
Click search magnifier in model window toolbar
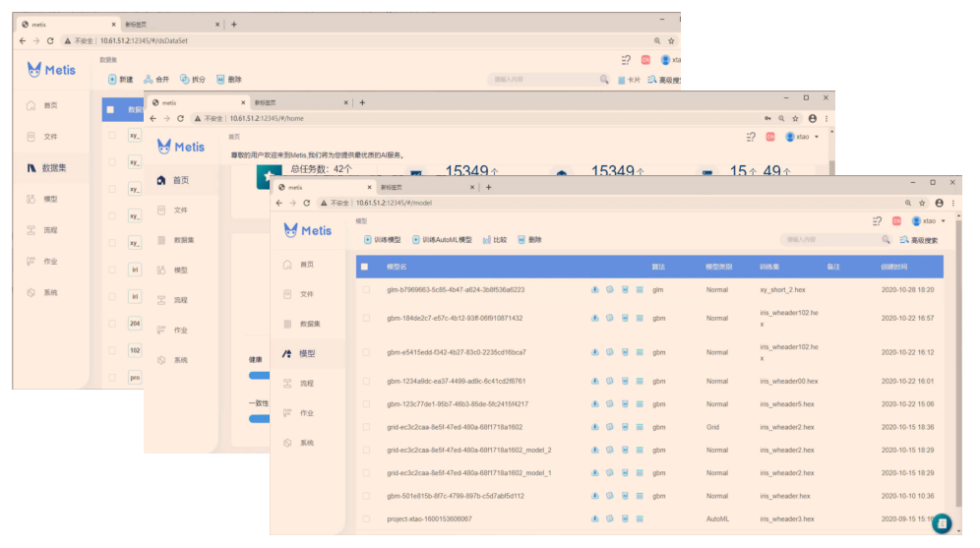tap(886, 240)
